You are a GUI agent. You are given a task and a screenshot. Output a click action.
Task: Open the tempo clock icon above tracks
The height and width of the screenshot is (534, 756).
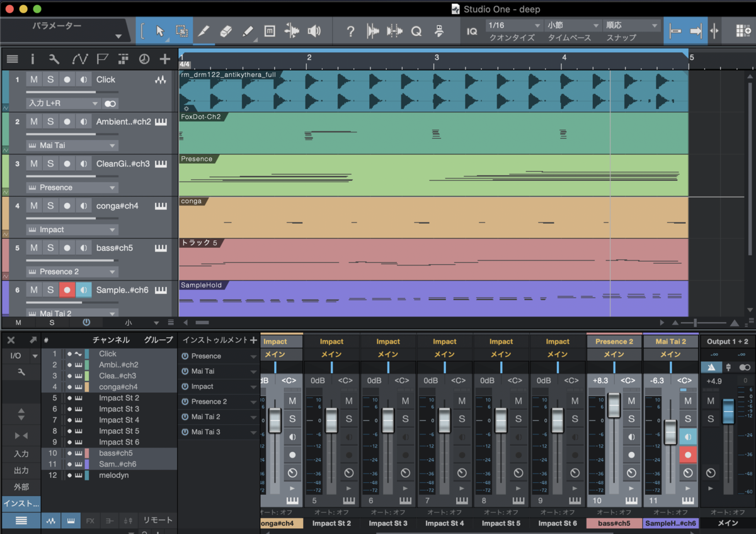144,59
